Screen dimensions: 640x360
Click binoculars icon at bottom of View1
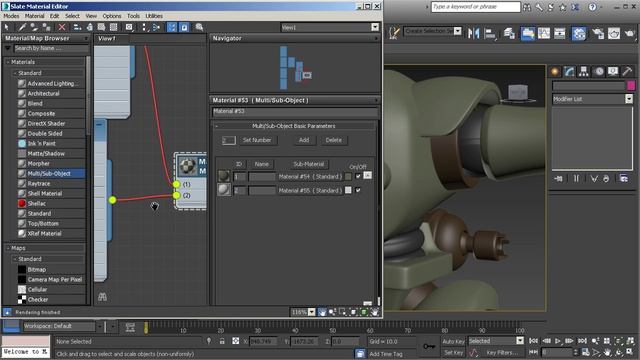(102, 297)
